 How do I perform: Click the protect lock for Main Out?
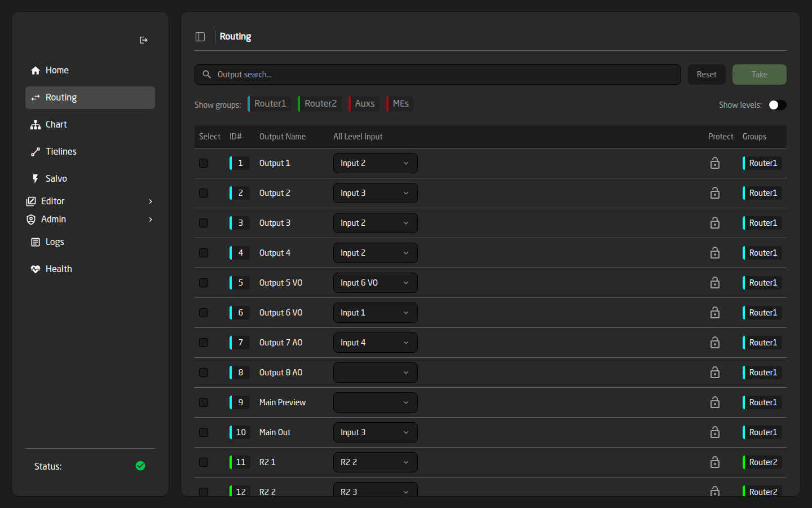click(715, 432)
